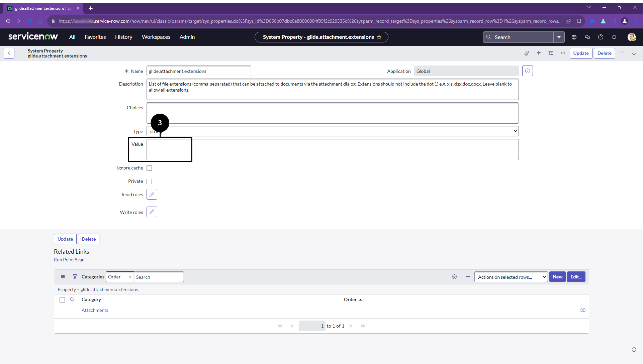Open the Workspaces menu
643x364 pixels.
point(156,37)
